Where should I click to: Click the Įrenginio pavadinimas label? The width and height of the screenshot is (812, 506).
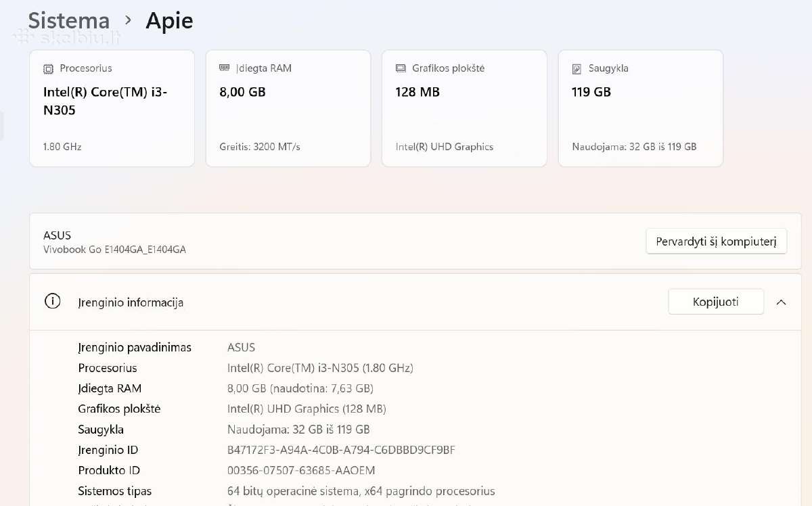[x=135, y=348]
